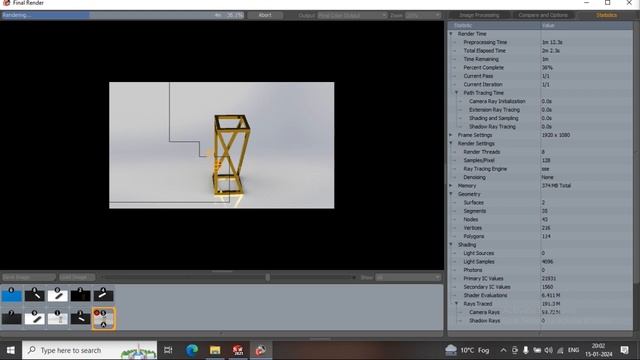The image size is (640, 360).
Task: Select the Shadow Rays row
Action: pyautogui.click(x=540, y=320)
